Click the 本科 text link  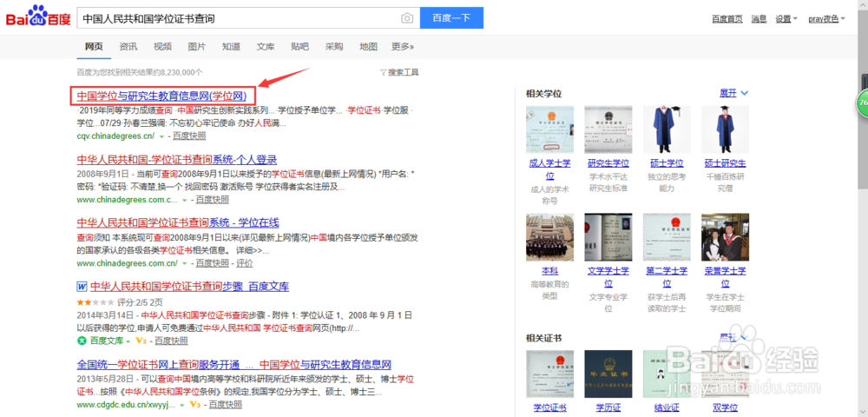point(549,271)
